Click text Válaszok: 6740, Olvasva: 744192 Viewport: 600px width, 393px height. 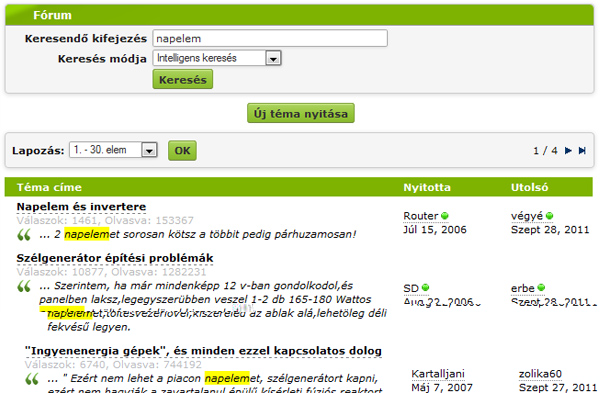coord(113,365)
